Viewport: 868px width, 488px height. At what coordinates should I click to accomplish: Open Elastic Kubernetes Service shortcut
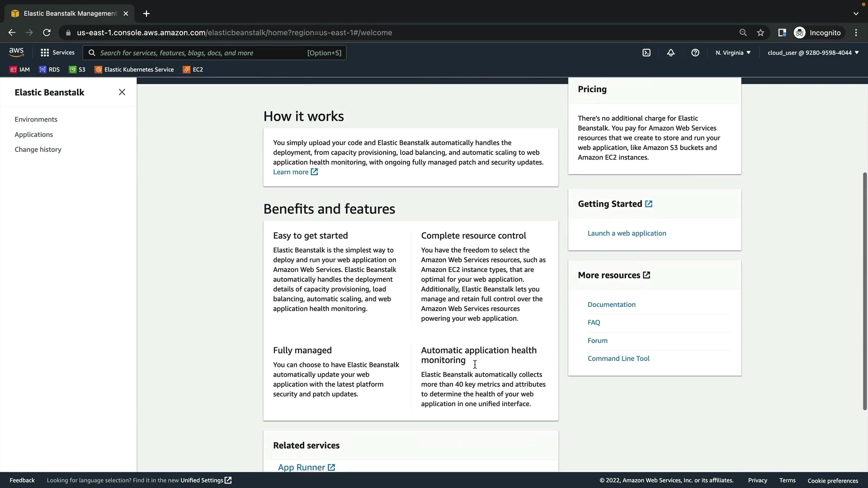(134, 70)
